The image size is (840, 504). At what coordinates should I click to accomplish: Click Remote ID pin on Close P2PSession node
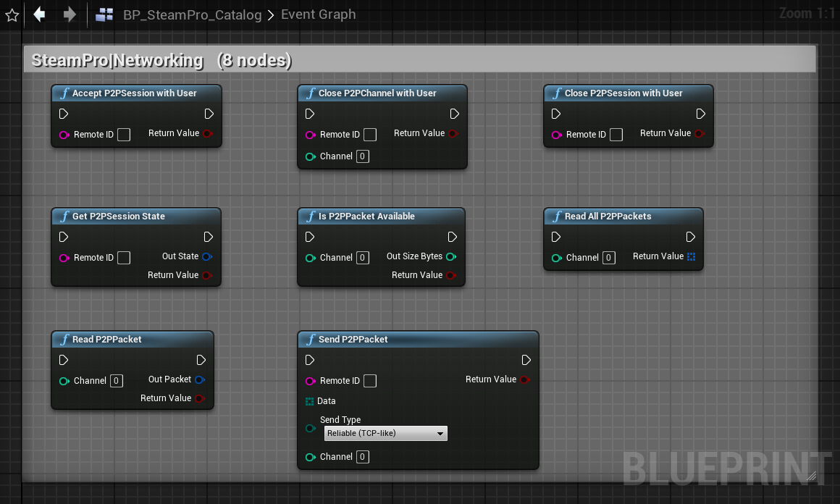tap(557, 135)
